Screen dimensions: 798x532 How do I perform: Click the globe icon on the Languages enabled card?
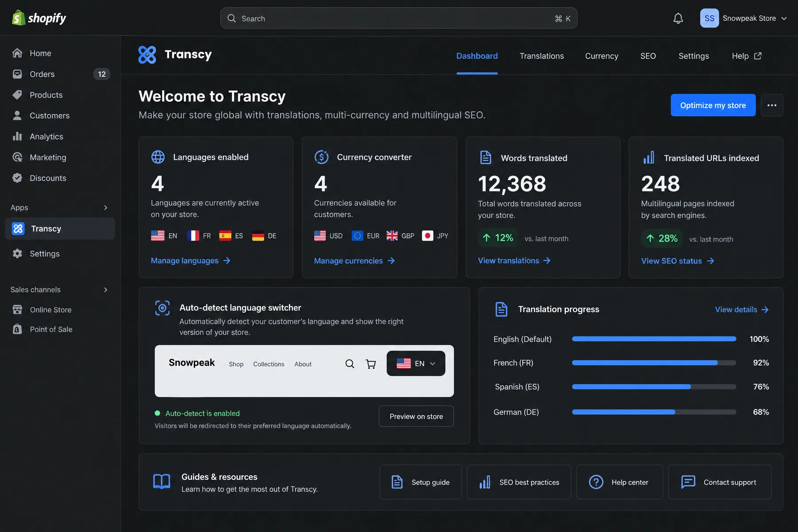[x=158, y=157]
